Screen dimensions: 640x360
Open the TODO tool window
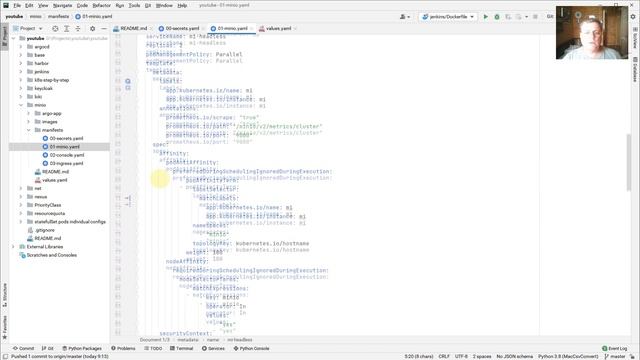point(153,349)
